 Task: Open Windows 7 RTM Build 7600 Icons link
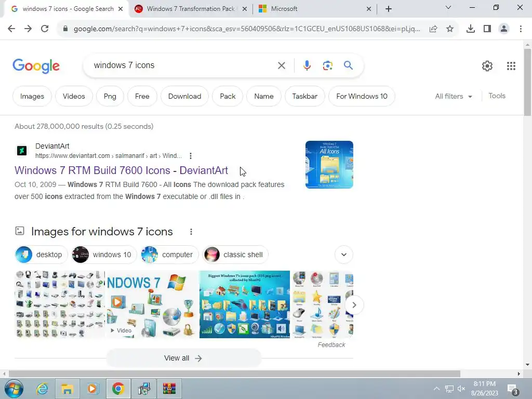point(121,170)
